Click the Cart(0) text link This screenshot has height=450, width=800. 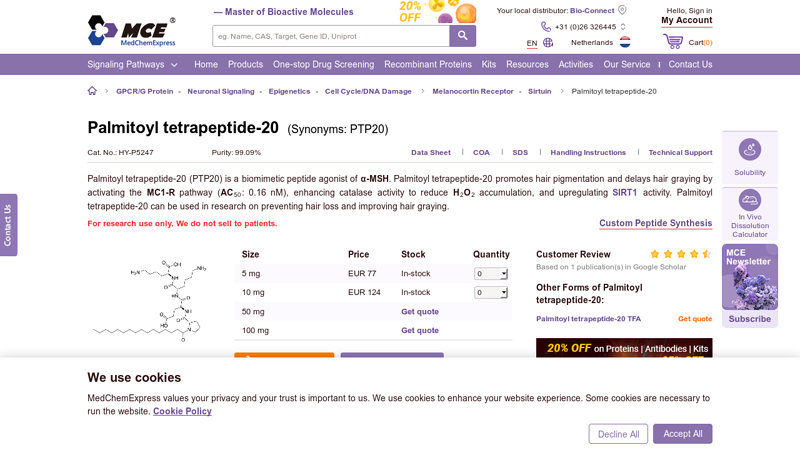[x=700, y=42]
